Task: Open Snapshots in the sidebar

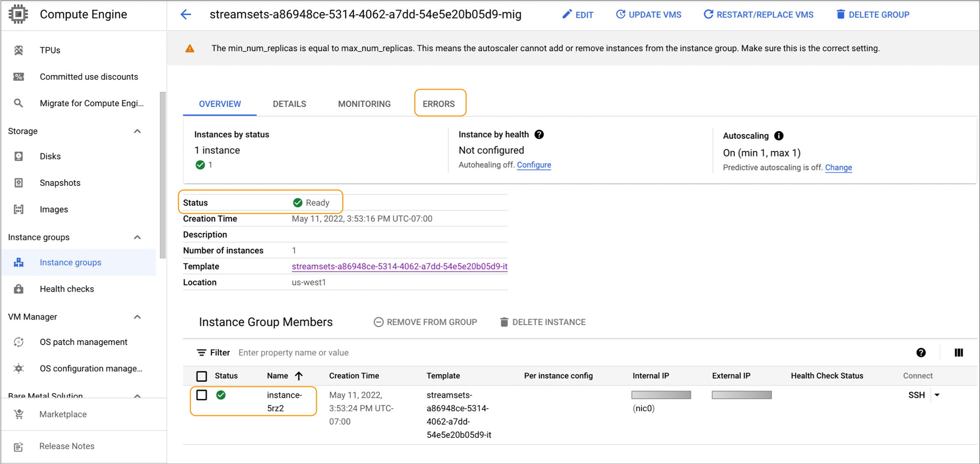Action: tap(60, 183)
